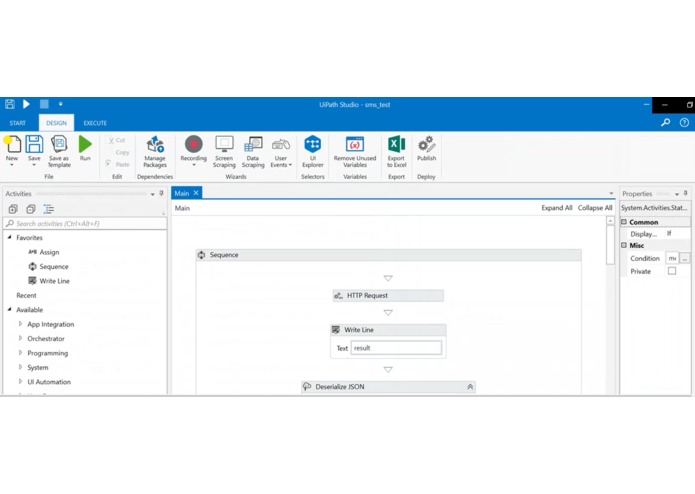
Task: Switch to the DESIGN tab
Action: (56, 123)
